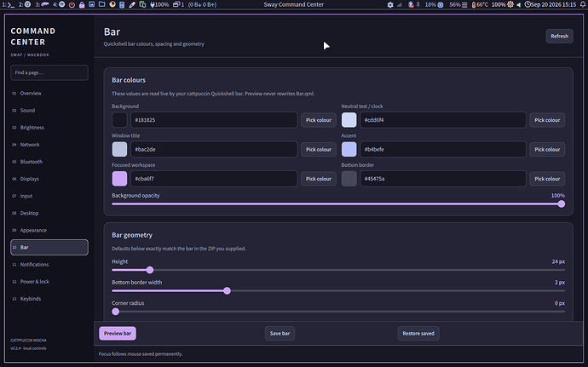
Task: Click the volume speaker icon in top bar
Action: [x=519, y=5]
